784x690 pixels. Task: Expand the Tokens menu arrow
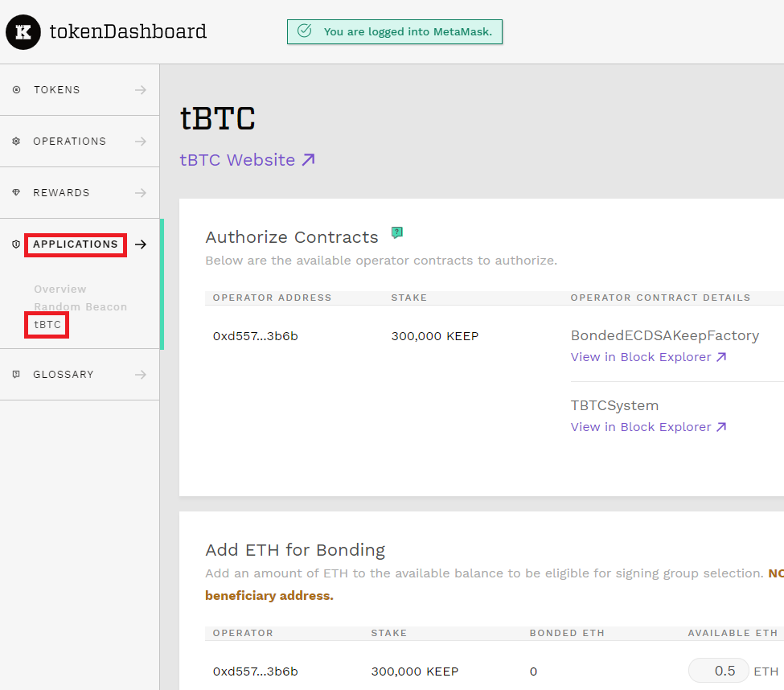click(141, 90)
